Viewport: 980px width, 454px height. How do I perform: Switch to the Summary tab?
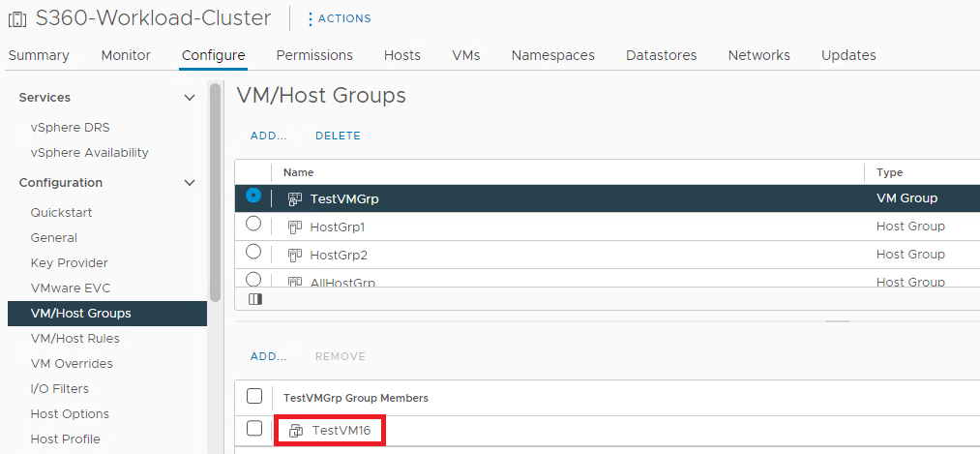39,55
